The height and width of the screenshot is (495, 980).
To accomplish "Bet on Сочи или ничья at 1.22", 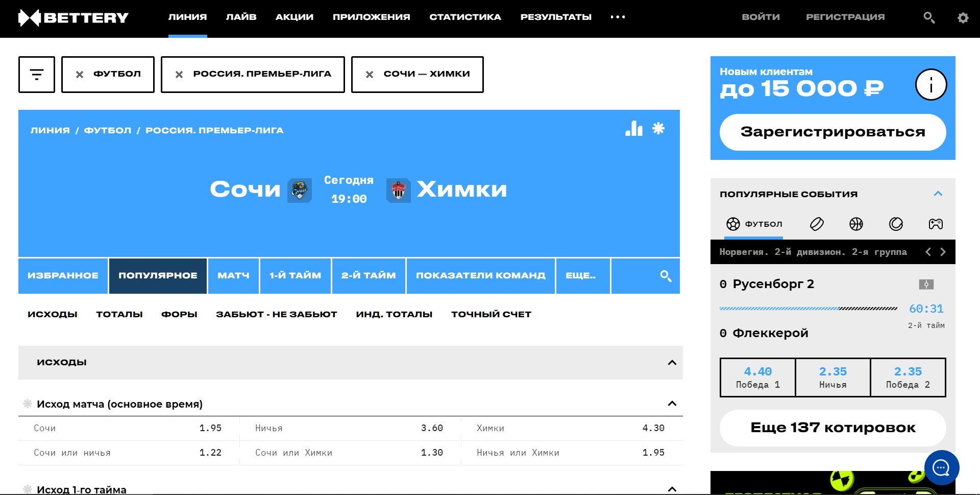I will coord(128,453).
